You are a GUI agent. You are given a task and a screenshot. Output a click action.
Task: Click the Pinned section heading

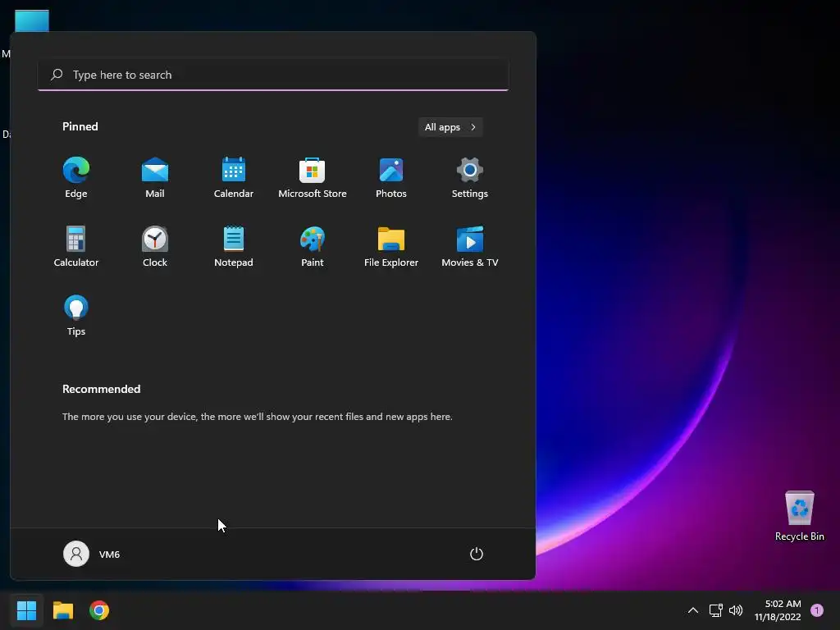80,126
